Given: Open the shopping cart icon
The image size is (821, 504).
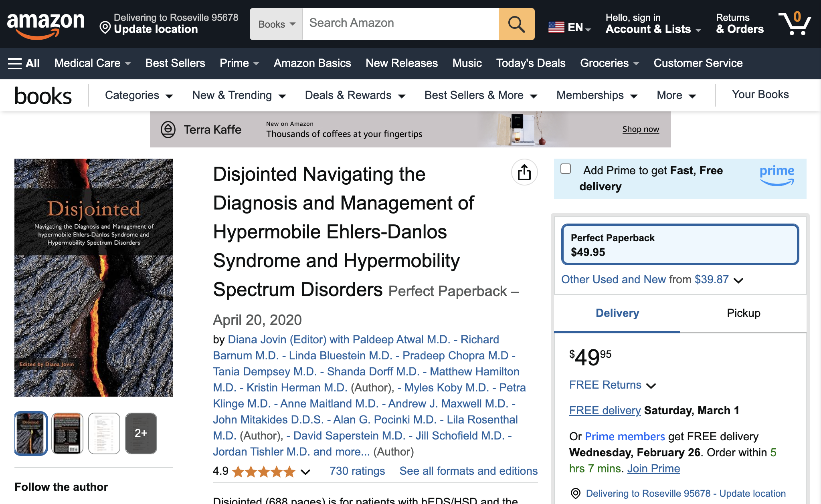Looking at the screenshot, I should [x=795, y=23].
